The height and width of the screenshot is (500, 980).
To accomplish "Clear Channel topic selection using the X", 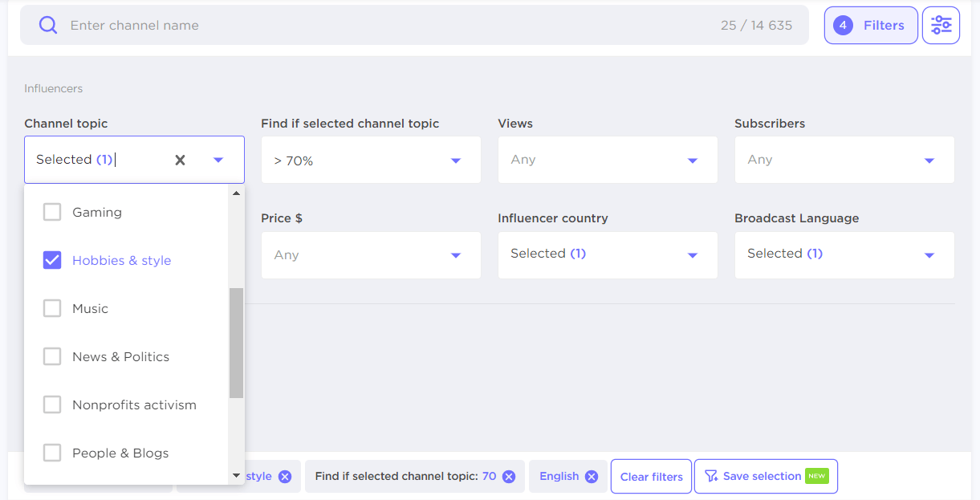I will point(179,160).
